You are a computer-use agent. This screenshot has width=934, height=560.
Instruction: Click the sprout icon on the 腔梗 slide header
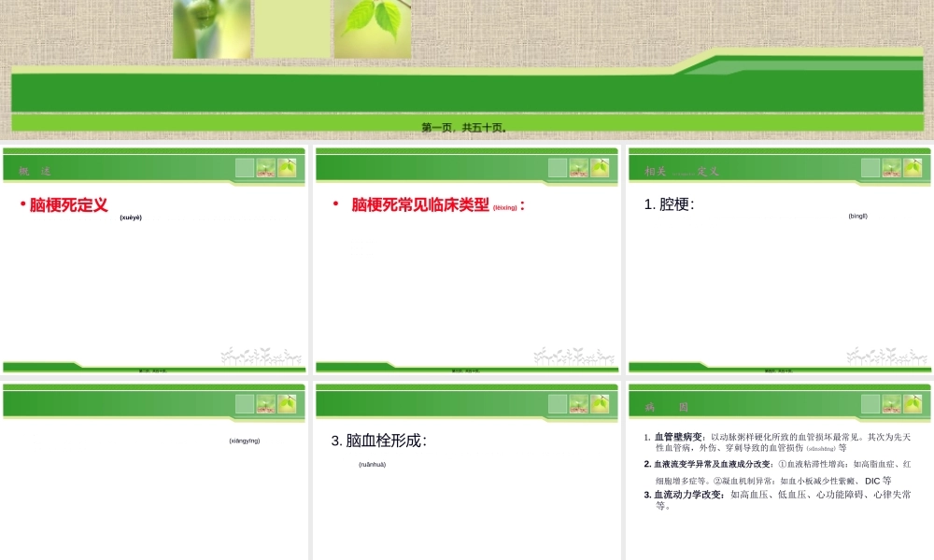[x=892, y=168]
